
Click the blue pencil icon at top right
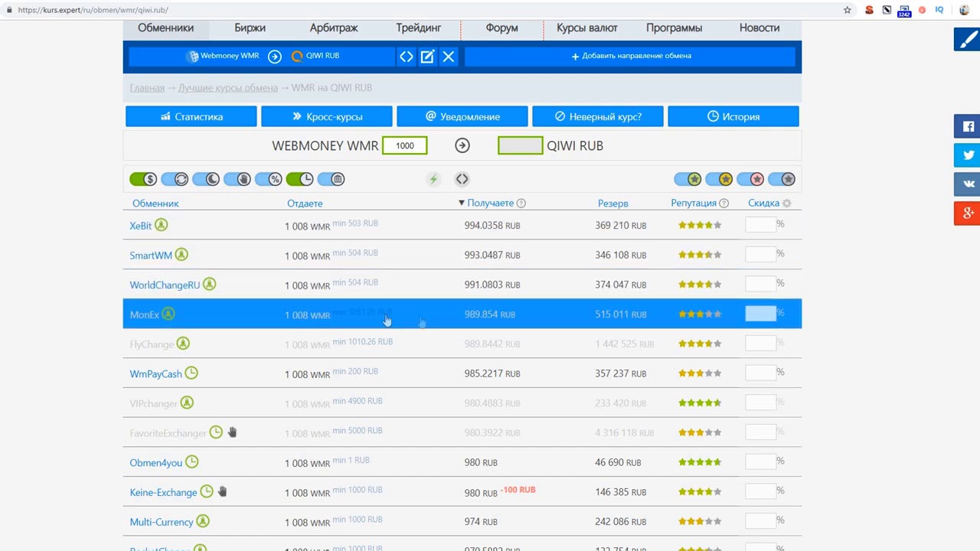968,39
